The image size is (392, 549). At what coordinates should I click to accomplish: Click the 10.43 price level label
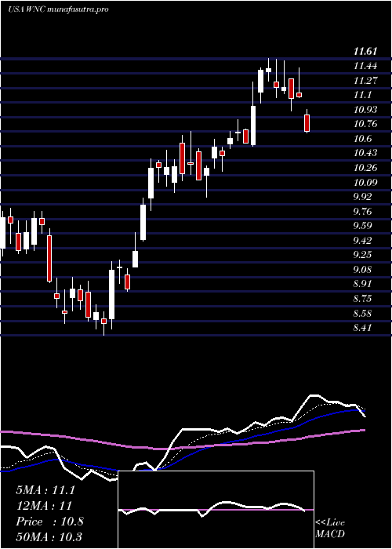(x=365, y=153)
